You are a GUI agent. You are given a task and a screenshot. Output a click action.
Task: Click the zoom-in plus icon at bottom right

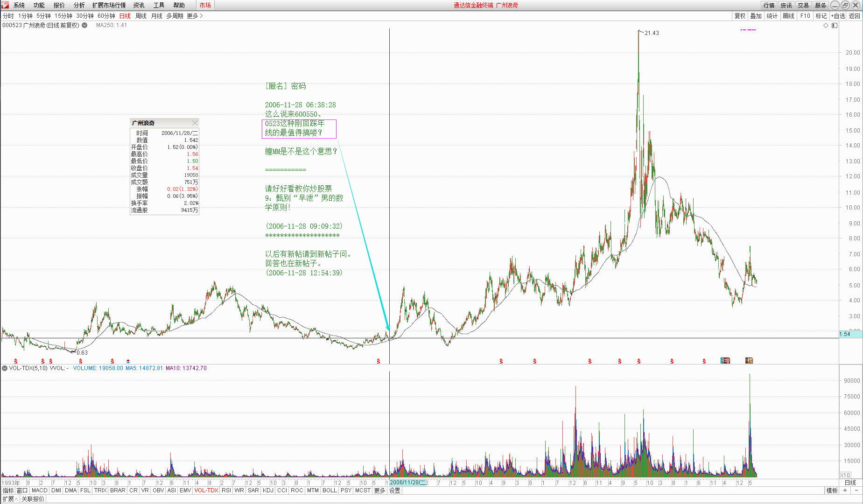[845, 490]
